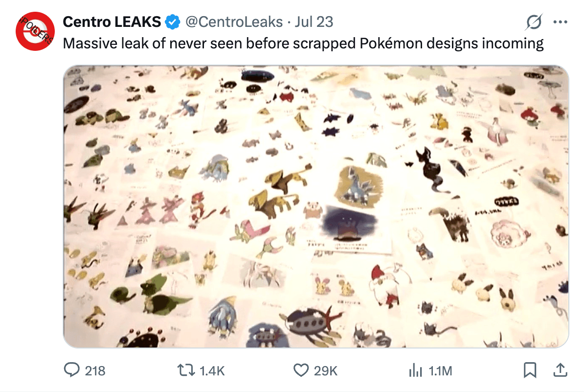This screenshot has height=392, width=584.
Task: Click the 1.1M views count
Action: [440, 371]
